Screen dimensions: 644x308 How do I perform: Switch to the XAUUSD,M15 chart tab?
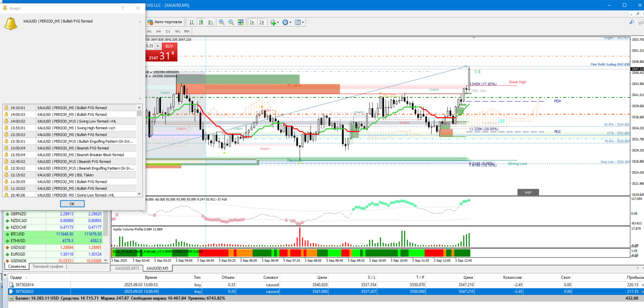(127, 268)
